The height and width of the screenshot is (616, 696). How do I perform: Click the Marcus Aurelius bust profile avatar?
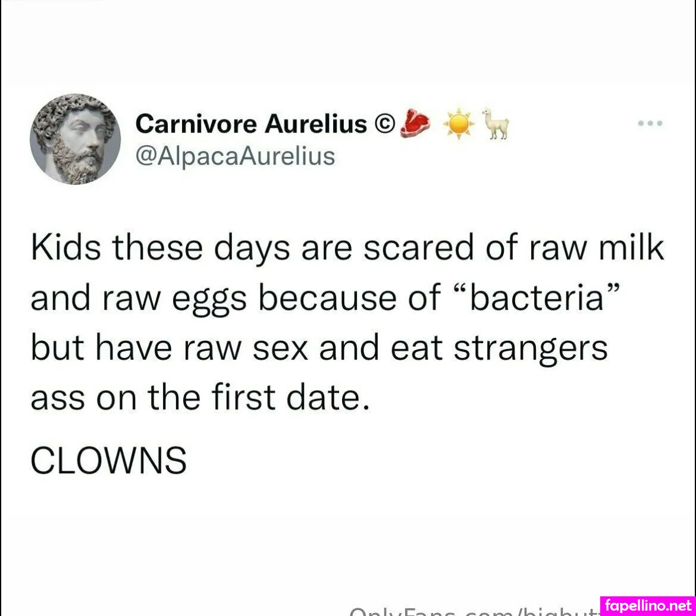(x=75, y=139)
